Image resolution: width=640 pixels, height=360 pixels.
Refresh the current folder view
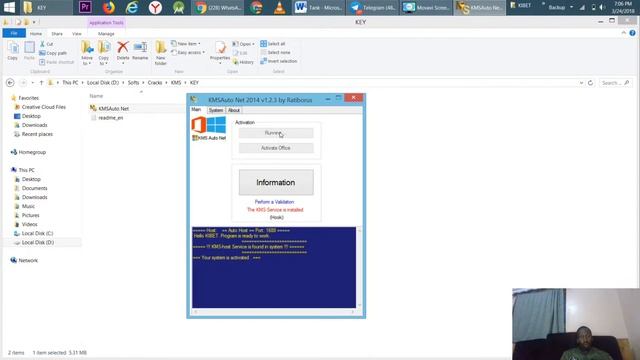click(590, 83)
